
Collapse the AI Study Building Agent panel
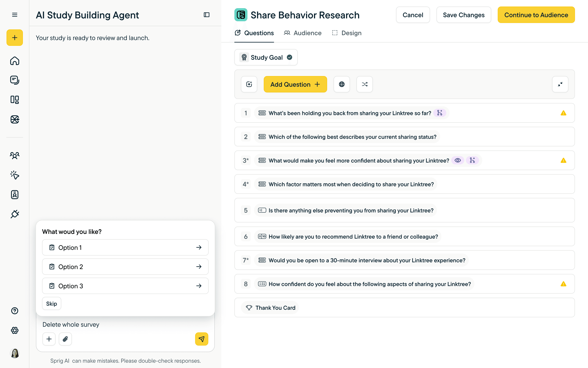[207, 15]
